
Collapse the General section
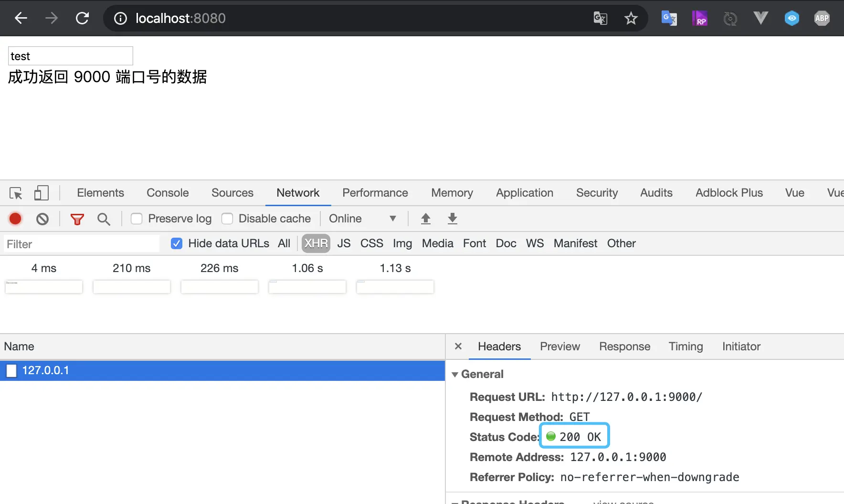coord(455,375)
